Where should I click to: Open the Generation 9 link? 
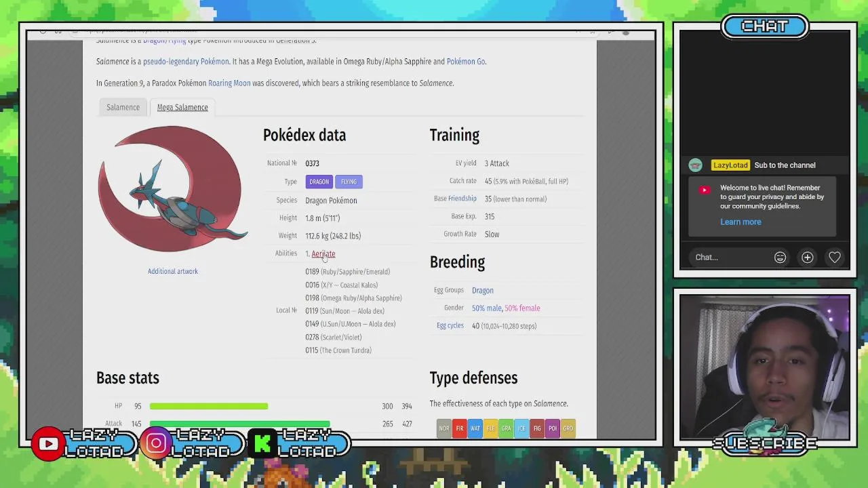click(123, 83)
